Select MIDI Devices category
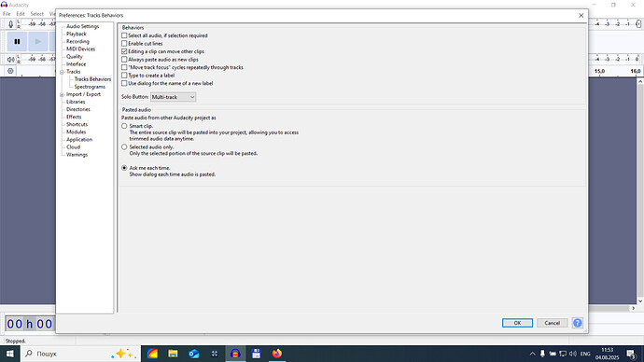 click(80, 49)
